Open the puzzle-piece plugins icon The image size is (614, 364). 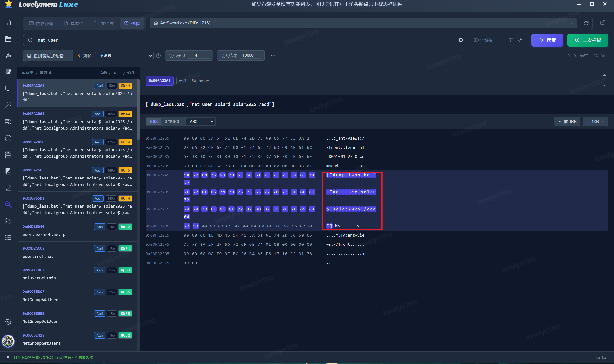[x=8, y=221]
